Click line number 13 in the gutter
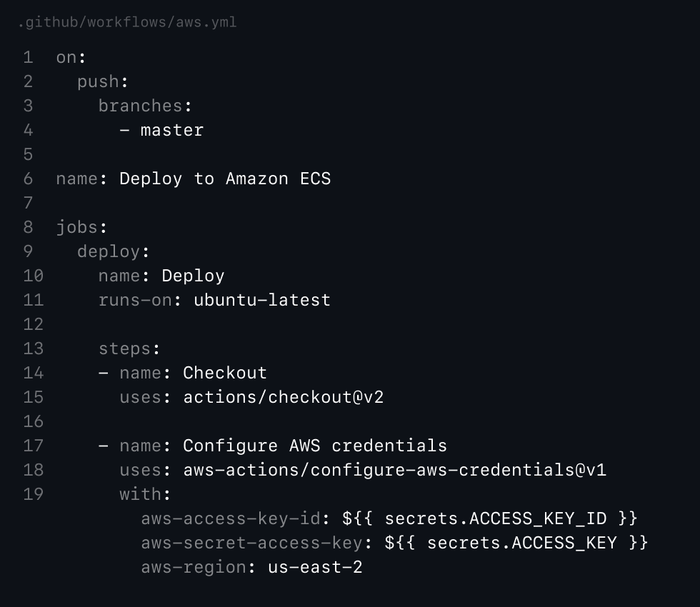 [33, 348]
